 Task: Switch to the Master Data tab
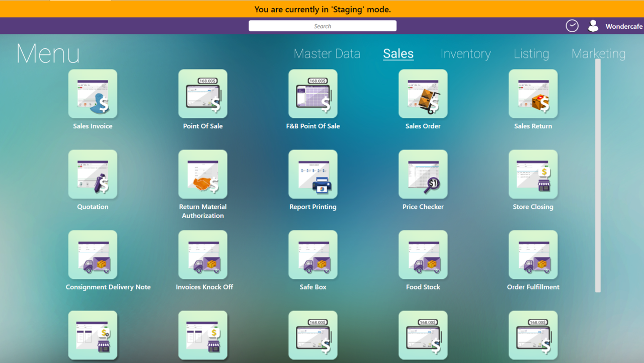pyautogui.click(x=327, y=54)
